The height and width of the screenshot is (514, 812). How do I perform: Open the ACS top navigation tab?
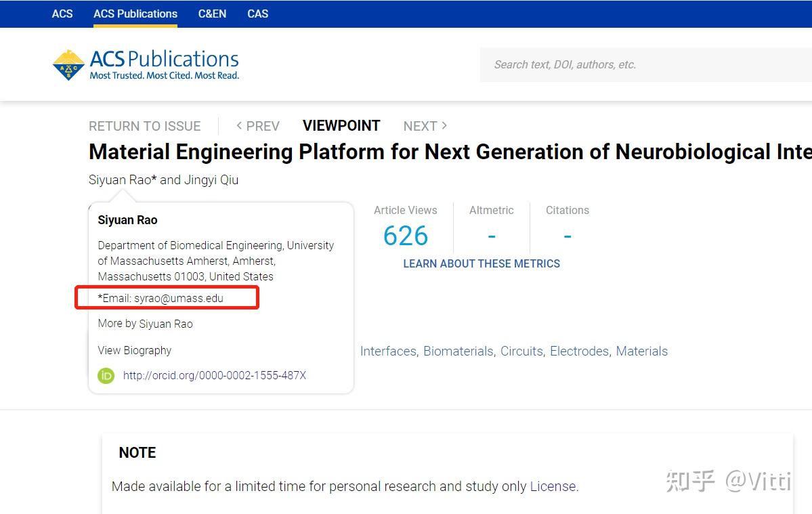tap(62, 14)
